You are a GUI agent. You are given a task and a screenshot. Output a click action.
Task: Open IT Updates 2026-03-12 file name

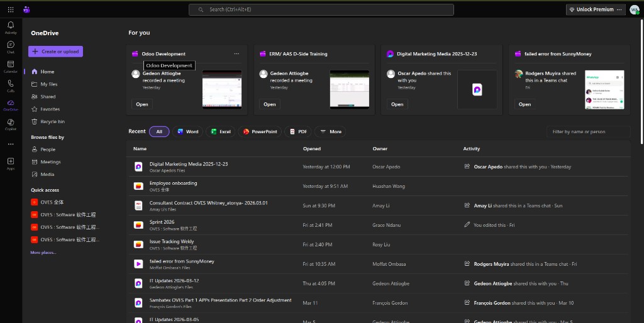tap(174, 281)
